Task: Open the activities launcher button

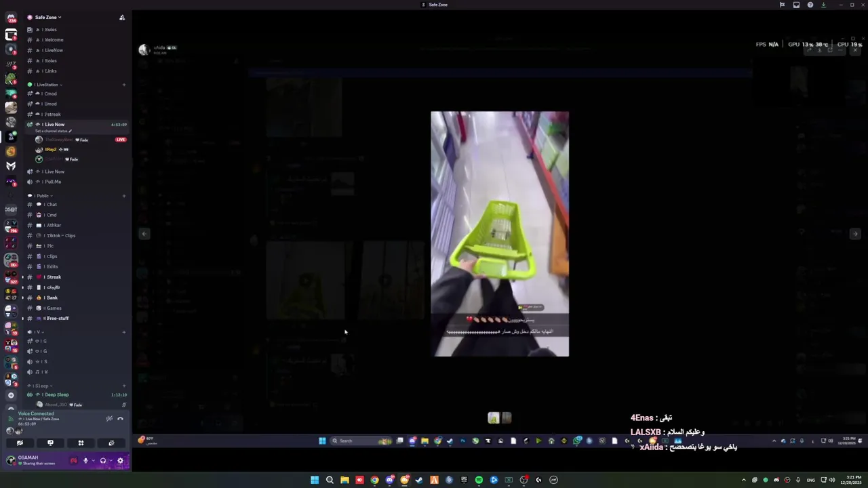Action: pyautogui.click(x=81, y=443)
